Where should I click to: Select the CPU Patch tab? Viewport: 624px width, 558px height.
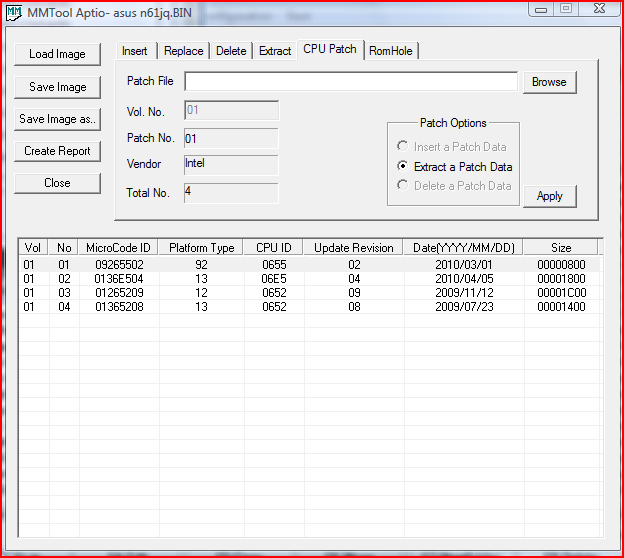[330, 49]
